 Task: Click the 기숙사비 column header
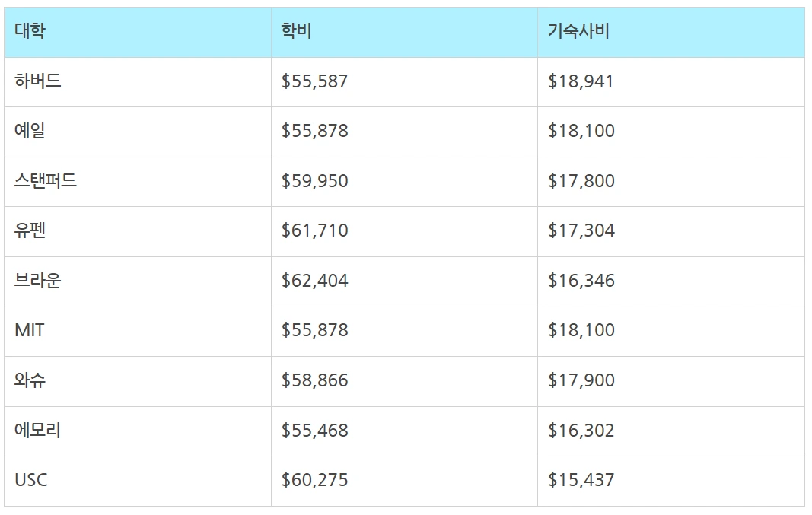point(578,31)
